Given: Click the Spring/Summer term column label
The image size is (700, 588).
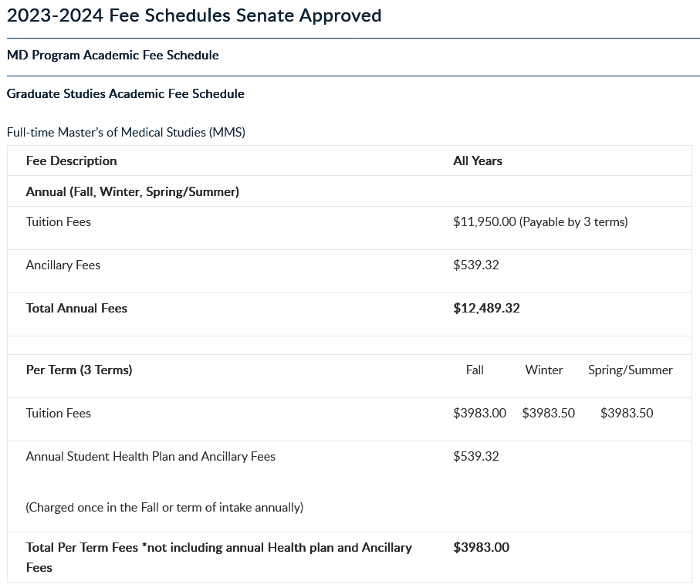Looking at the screenshot, I should 630,370.
